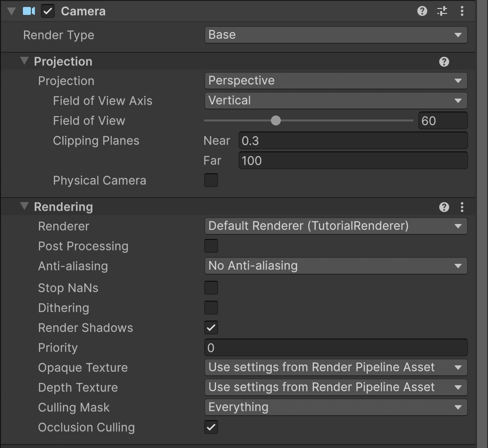Image resolution: width=488 pixels, height=448 pixels.
Task: Enable the Post Processing checkbox
Action: (x=211, y=246)
